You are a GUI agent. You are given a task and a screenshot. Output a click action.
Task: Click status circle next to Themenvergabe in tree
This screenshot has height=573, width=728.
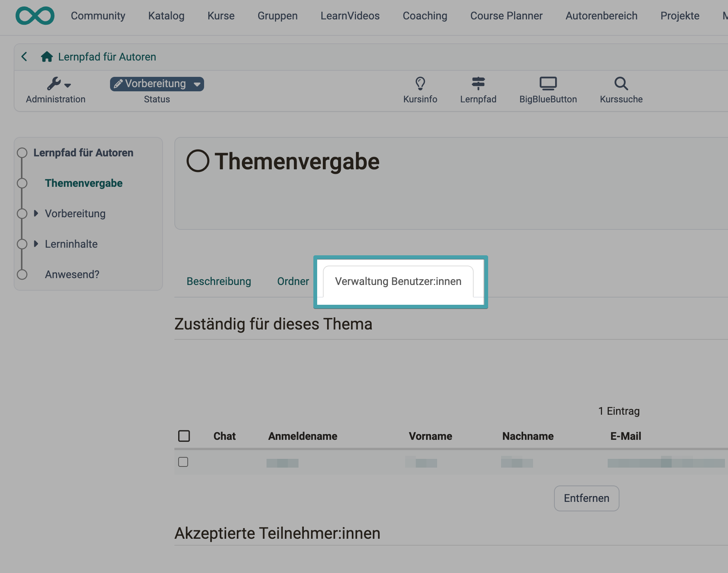point(22,183)
